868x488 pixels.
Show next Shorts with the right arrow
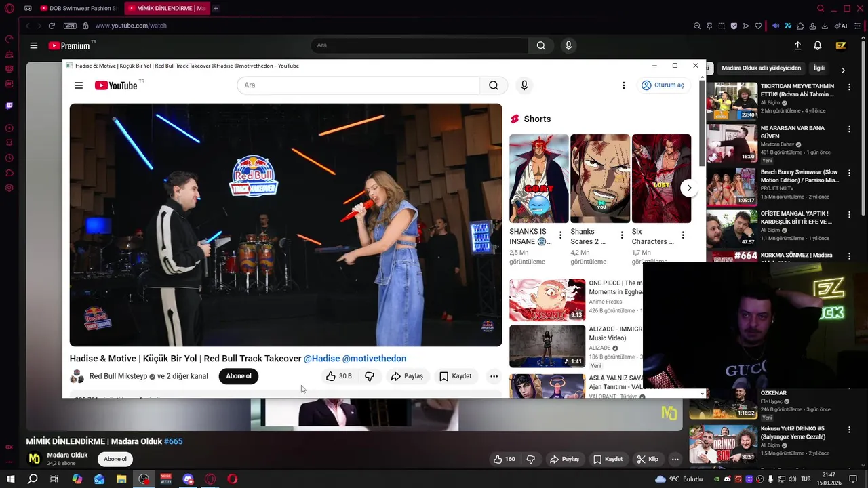[x=689, y=188]
